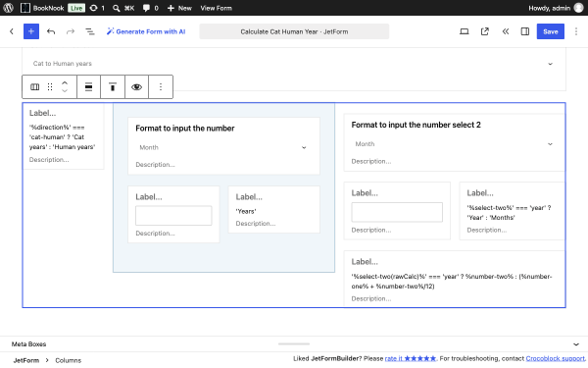Image resolution: width=588 pixels, height=368 pixels.
Task: Click Generate Form with AI
Action: point(146,31)
